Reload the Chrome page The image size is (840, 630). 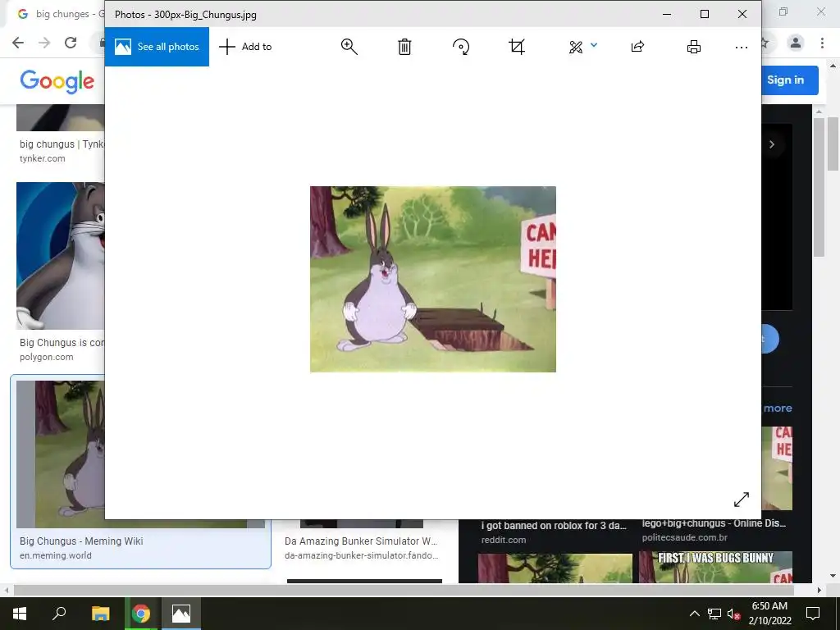click(x=71, y=43)
